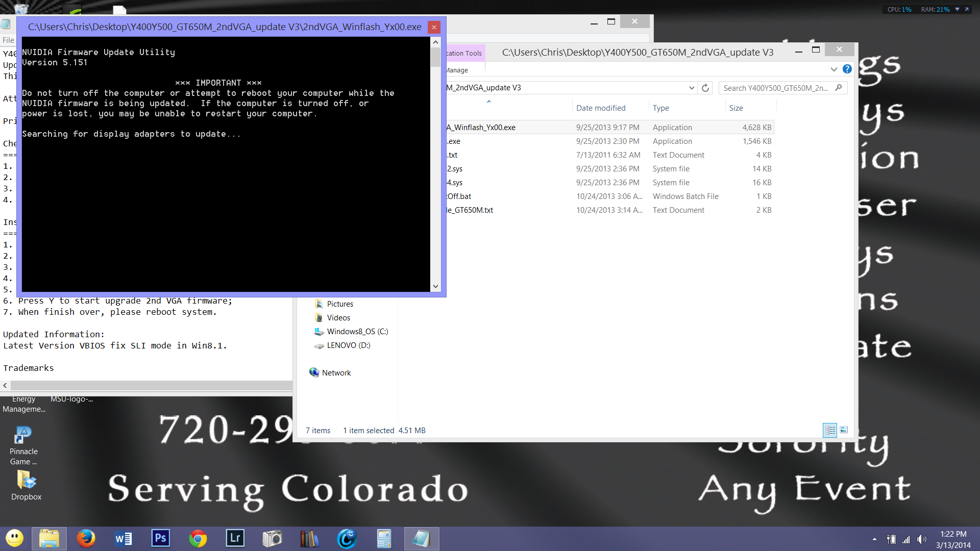This screenshot has width=980, height=551.
Task: Open Google Chrome from the taskbar
Action: [x=198, y=538]
